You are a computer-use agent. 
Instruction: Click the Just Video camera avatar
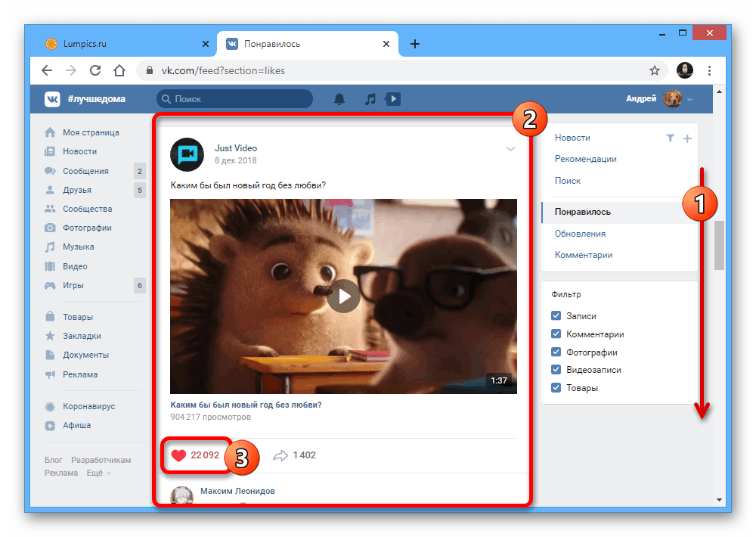[x=187, y=154]
